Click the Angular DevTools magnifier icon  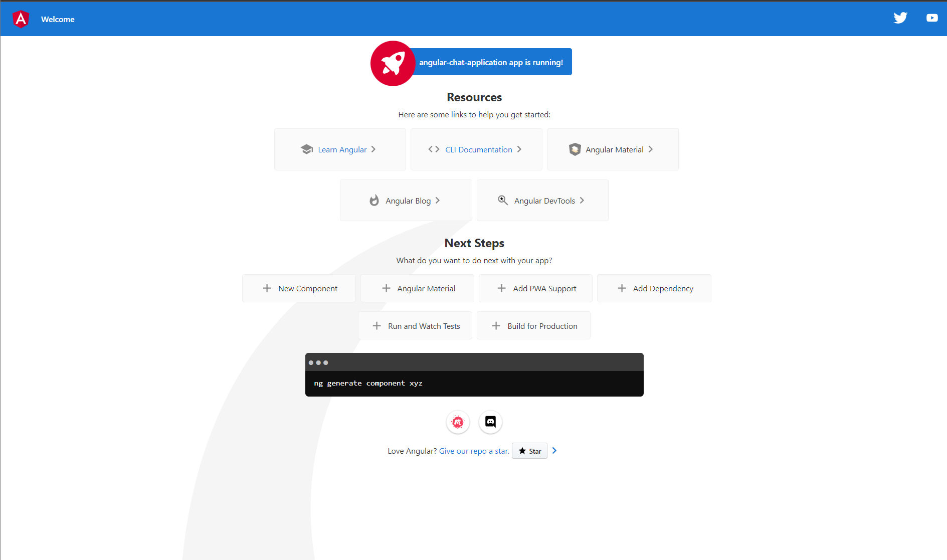[502, 200]
